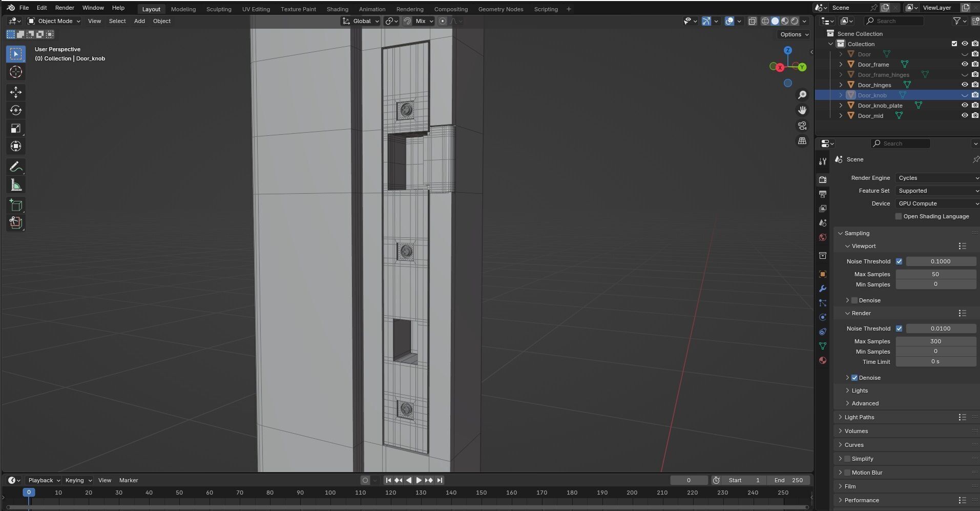Collapse the Sampling panel
This screenshot has width=980, height=511.
click(x=857, y=233)
